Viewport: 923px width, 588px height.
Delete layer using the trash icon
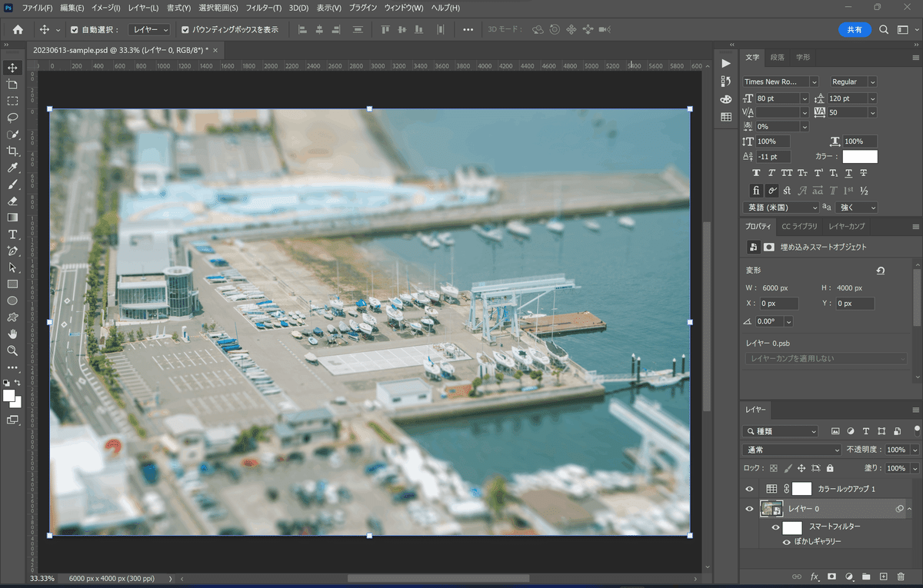pos(901,576)
